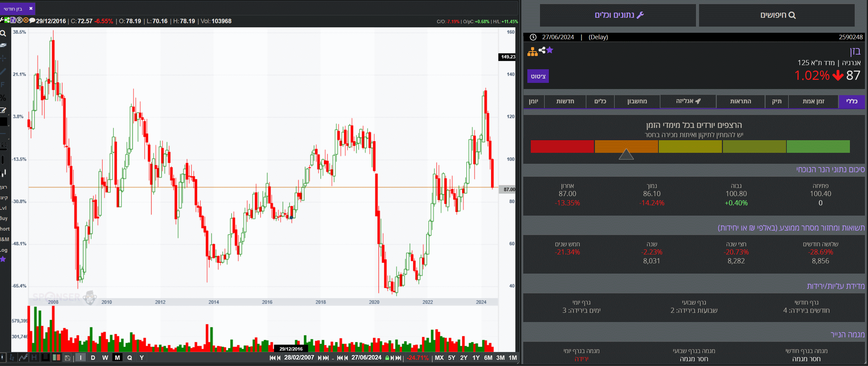Image resolution: width=868 pixels, height=366 pixels.
Task: Click the purple star next to stock name
Action: 550,50
